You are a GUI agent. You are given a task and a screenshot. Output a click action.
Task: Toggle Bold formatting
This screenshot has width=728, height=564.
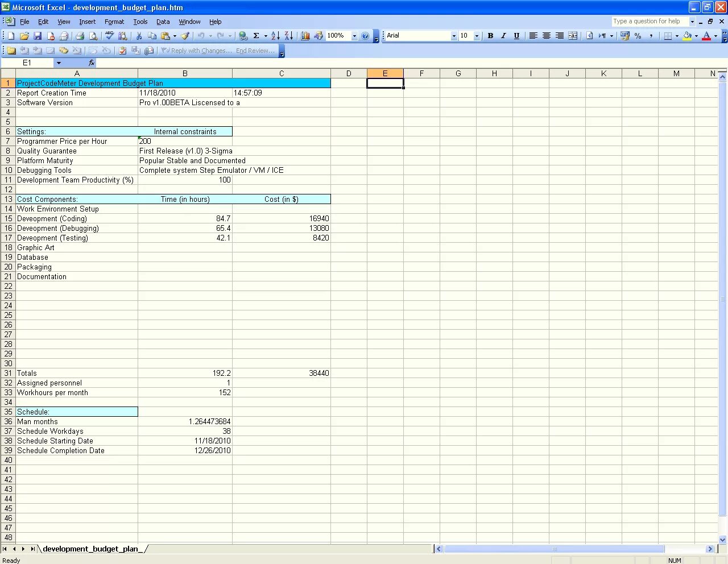(490, 36)
